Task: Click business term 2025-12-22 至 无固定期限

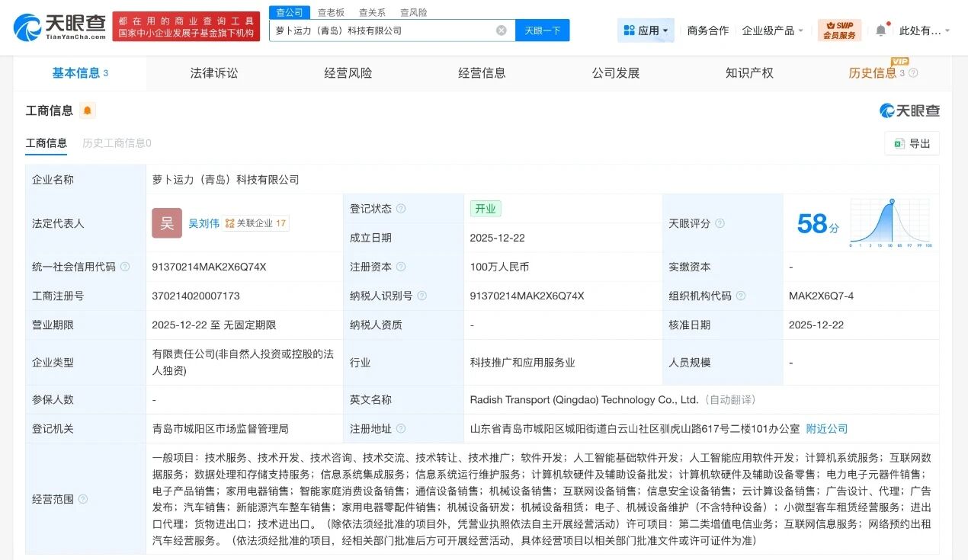Action: [x=214, y=325]
